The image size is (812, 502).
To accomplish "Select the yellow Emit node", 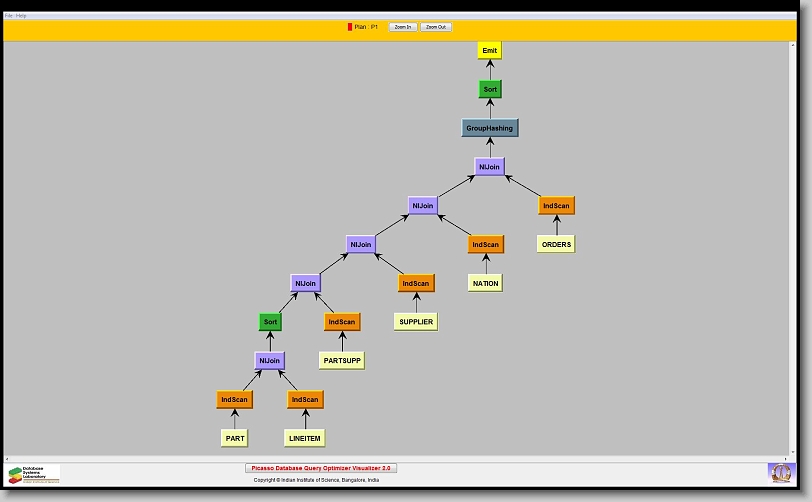I will (x=489, y=50).
